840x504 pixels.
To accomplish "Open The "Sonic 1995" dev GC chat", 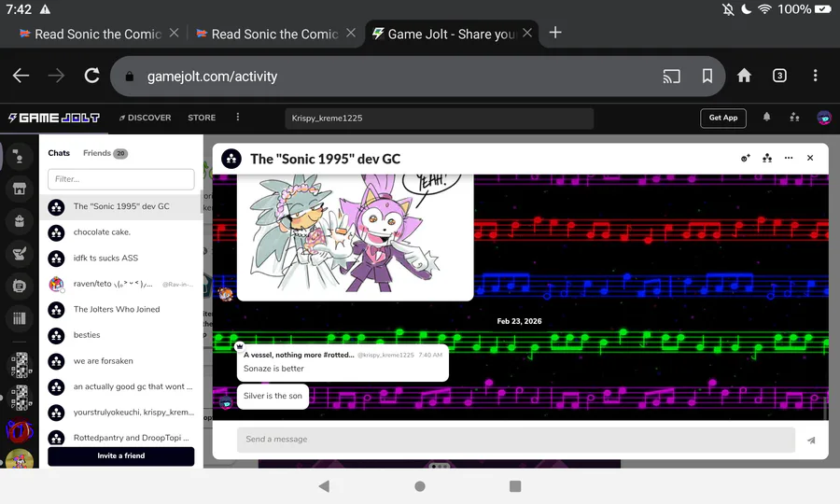I will [121, 207].
